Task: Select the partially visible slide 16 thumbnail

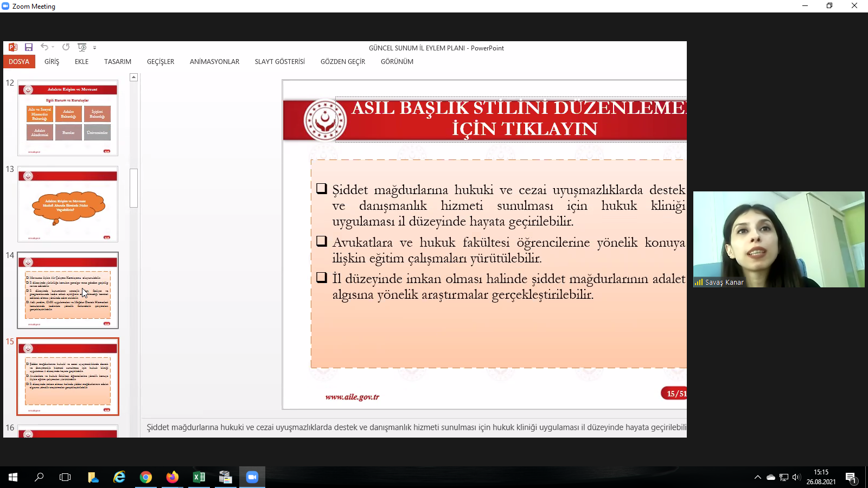Action: pos(68,432)
